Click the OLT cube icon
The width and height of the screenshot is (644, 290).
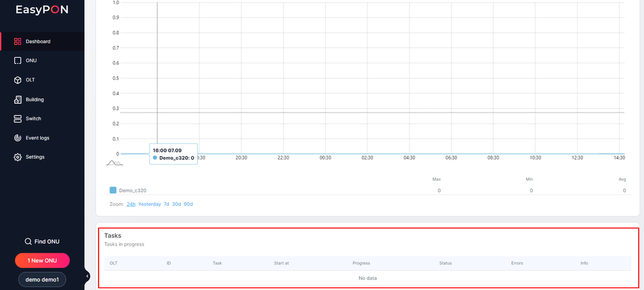(x=18, y=80)
